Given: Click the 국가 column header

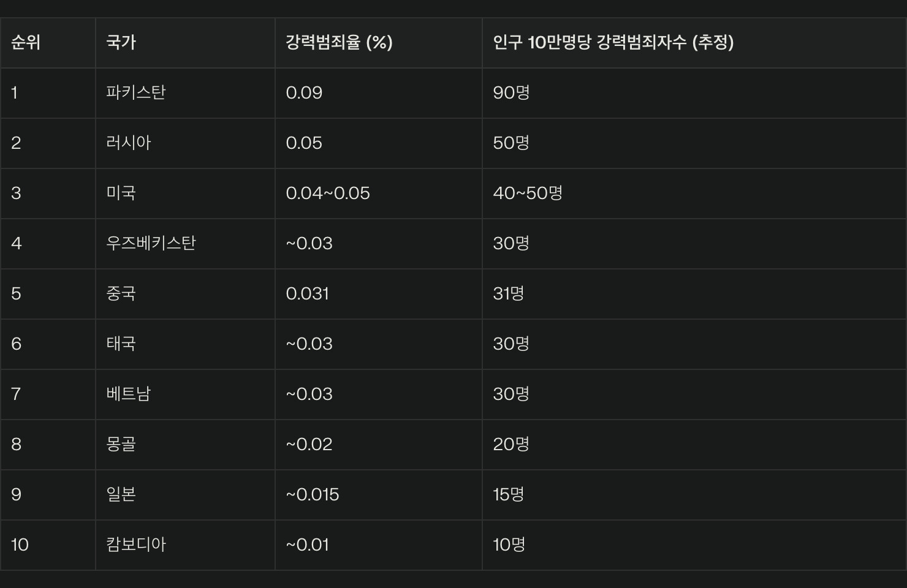Looking at the screenshot, I should coord(121,42).
